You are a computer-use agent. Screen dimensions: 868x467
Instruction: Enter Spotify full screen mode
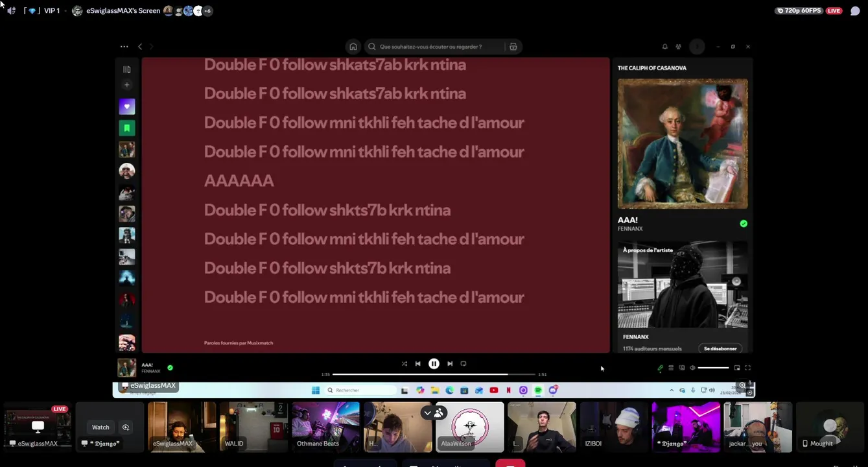[x=747, y=368]
